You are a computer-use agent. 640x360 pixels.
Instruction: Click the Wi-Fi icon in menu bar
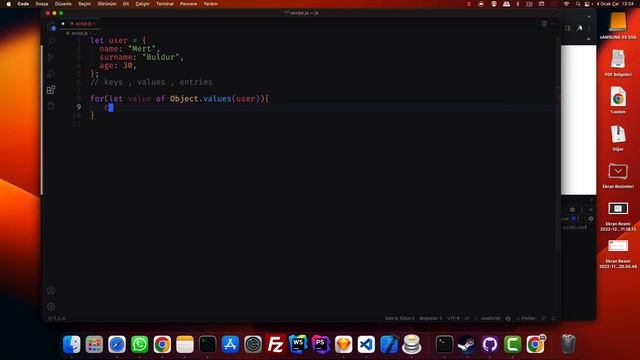coord(566,4)
